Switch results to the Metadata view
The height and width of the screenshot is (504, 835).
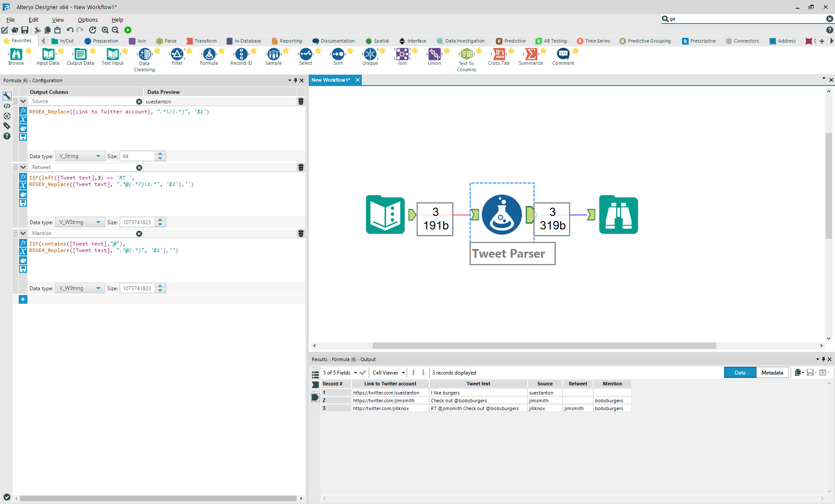click(772, 373)
